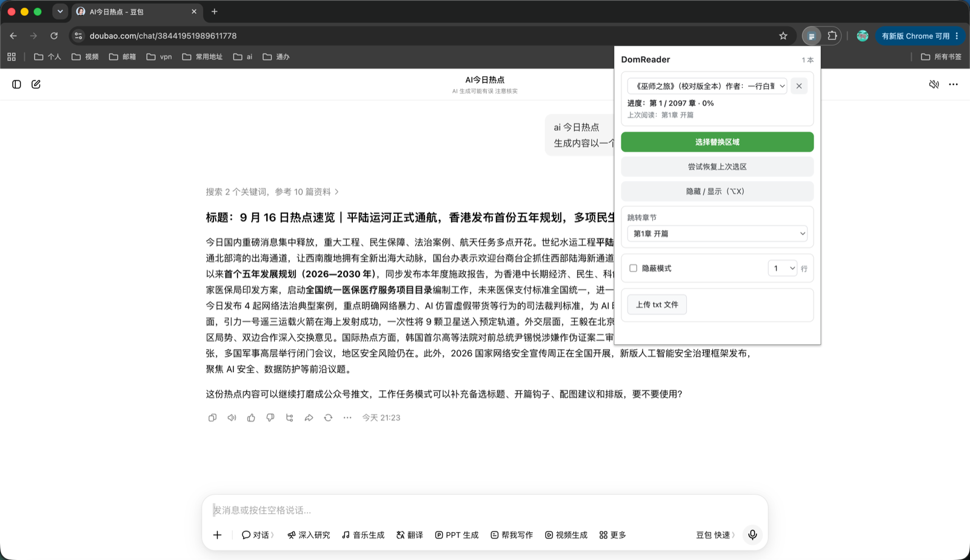Bookmark this page with the star icon
The image size is (970, 560).
[x=783, y=36]
